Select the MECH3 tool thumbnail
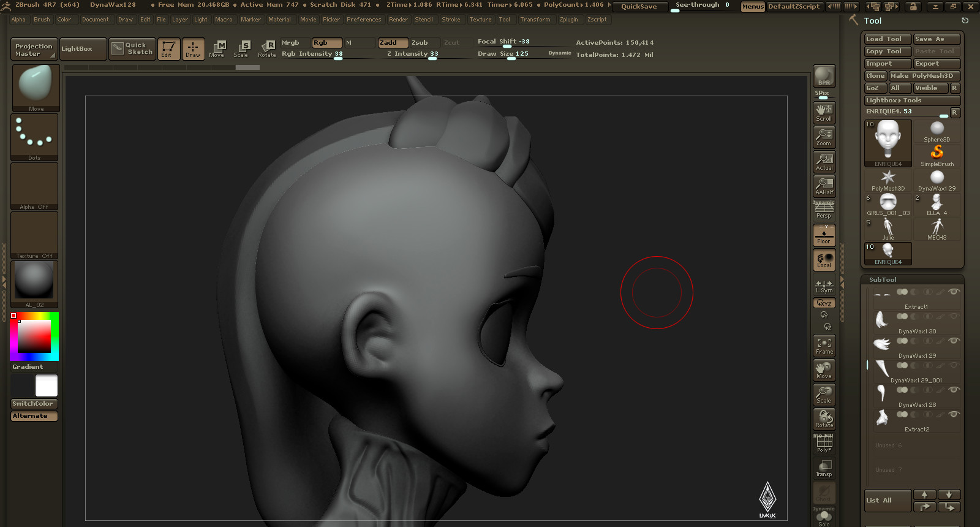Viewport: 980px width, 527px height. (937, 229)
